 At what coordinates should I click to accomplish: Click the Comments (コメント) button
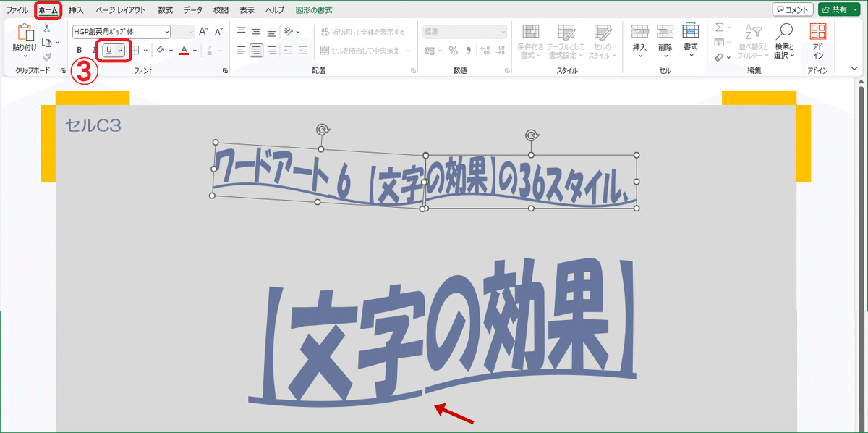[x=793, y=9]
